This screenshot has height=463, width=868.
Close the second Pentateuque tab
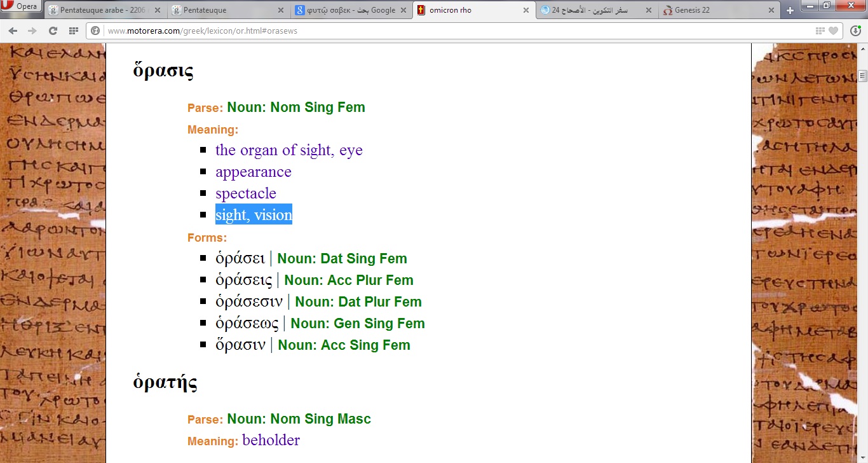[x=281, y=10]
